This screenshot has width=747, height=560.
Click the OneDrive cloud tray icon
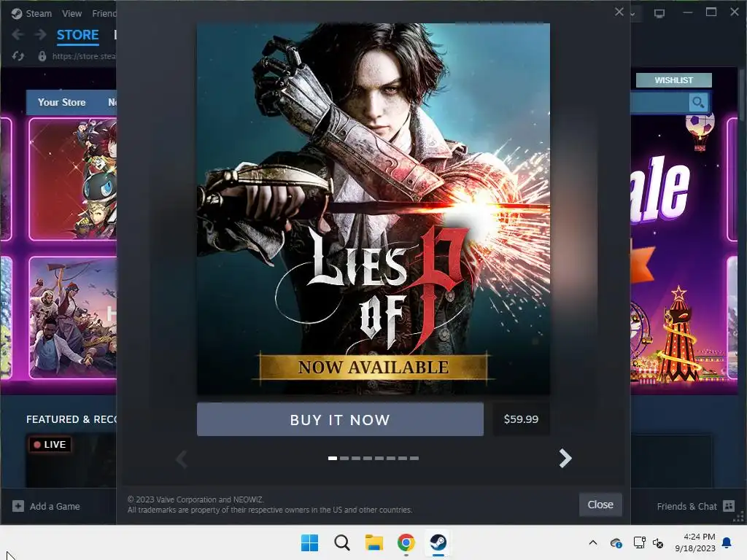click(616, 542)
